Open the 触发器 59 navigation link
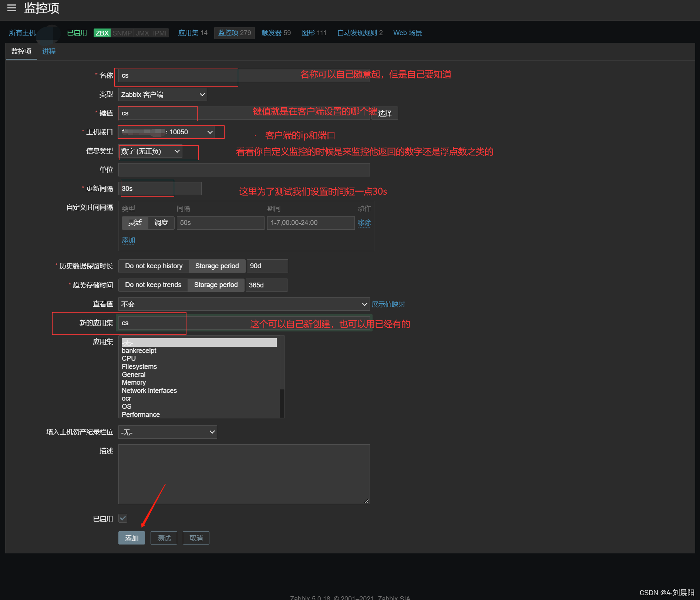The height and width of the screenshot is (600, 700). [276, 33]
